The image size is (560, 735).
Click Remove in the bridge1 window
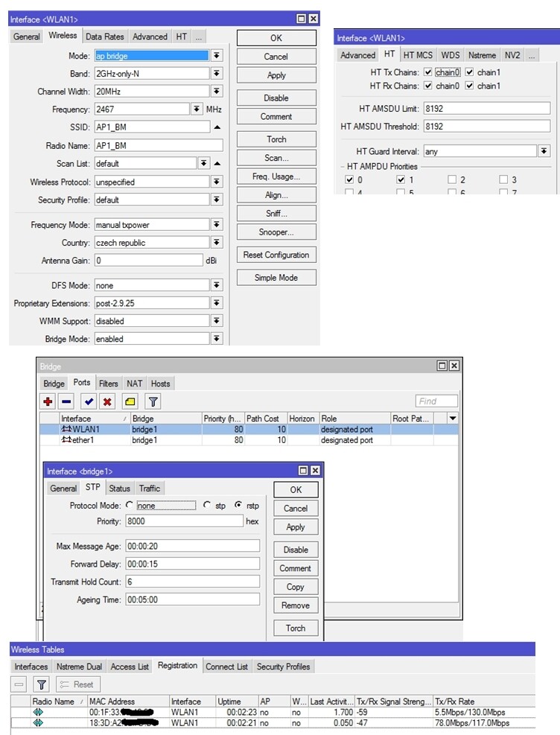[296, 605]
